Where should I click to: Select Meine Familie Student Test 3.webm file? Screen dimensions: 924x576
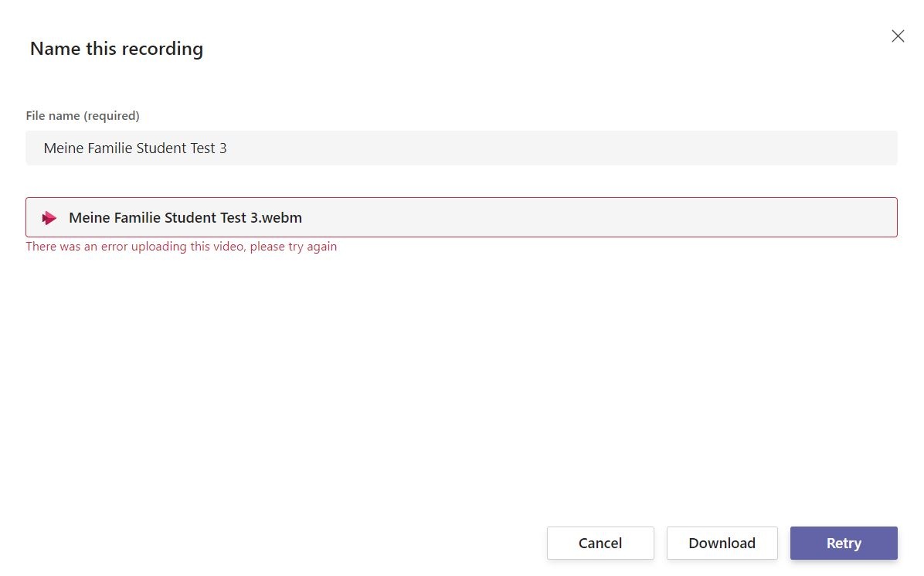point(461,217)
